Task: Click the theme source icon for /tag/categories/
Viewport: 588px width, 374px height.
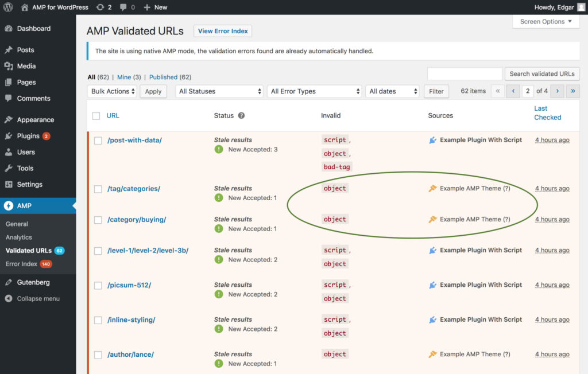Action: tap(433, 189)
